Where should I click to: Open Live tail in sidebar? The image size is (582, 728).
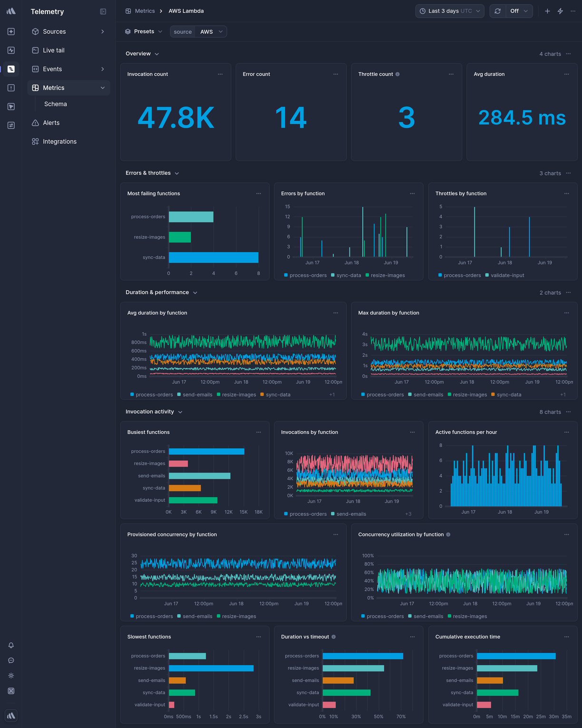point(68,50)
